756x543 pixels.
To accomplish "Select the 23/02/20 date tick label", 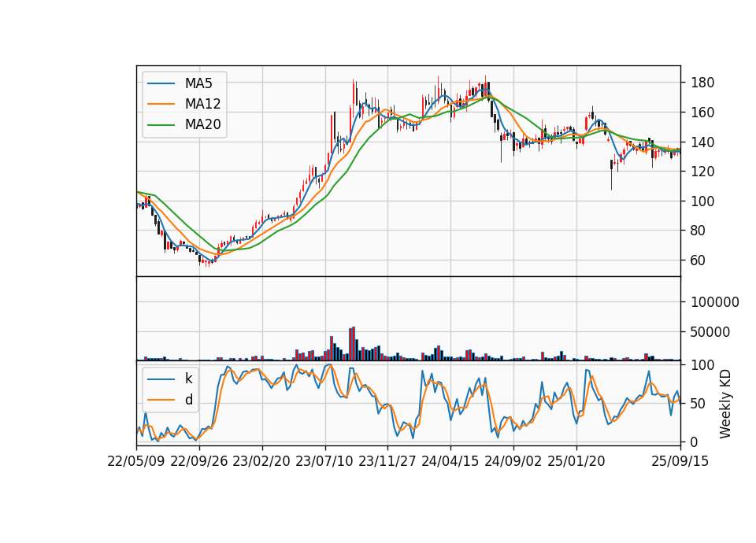I will tap(261, 461).
